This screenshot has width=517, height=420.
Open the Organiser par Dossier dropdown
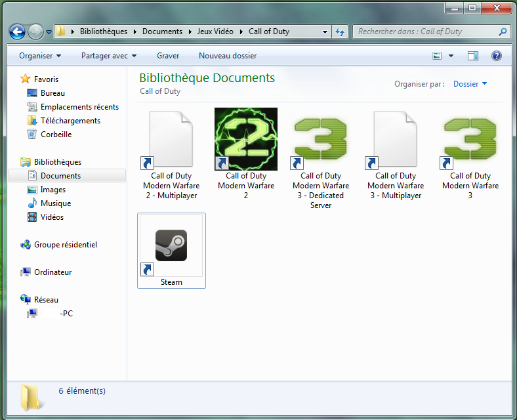point(470,84)
